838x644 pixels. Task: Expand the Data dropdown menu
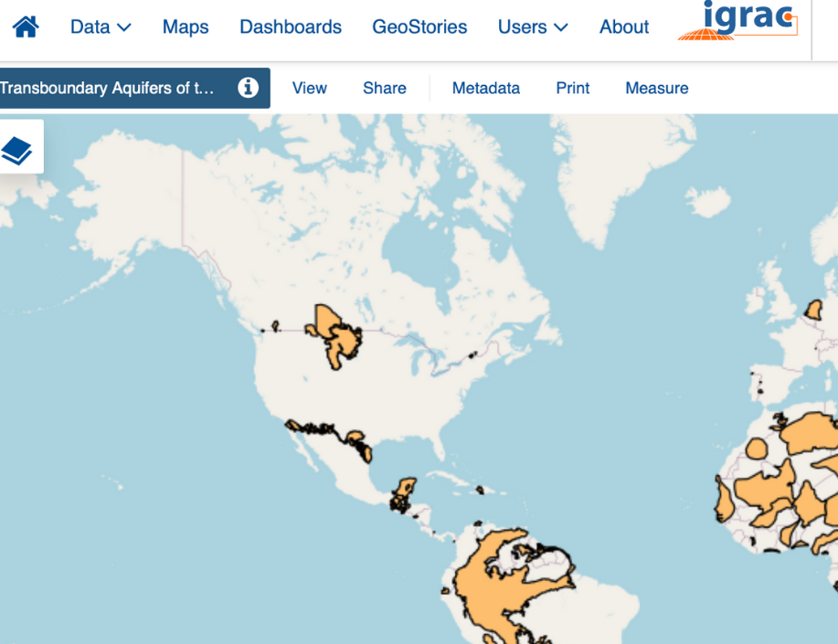click(101, 26)
